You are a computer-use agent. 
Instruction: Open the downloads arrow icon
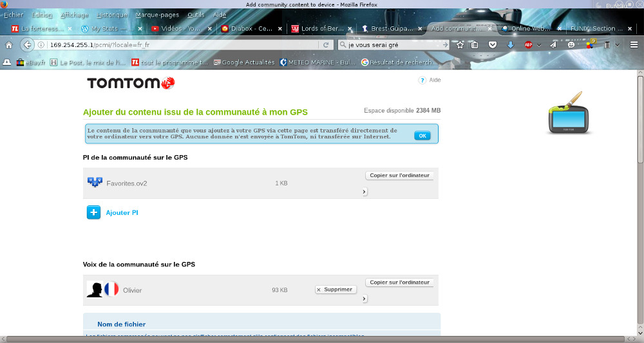tap(511, 44)
